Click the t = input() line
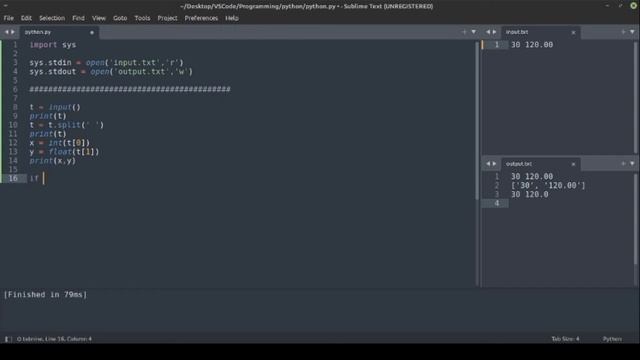Image resolution: width=640 pixels, height=360 pixels. [55, 107]
